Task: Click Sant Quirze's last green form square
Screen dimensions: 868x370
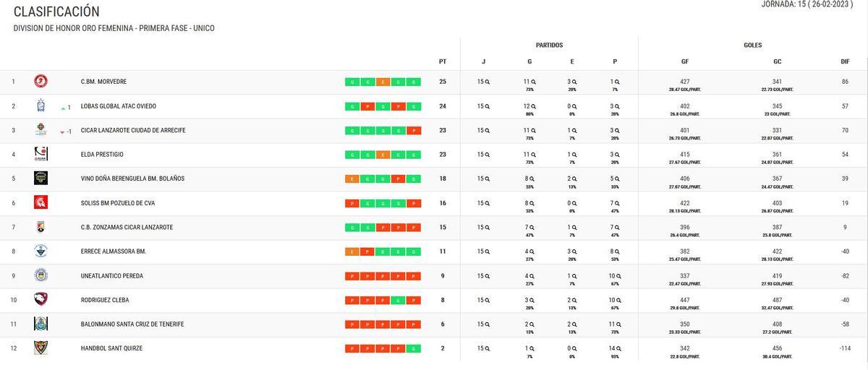Action: (413, 349)
